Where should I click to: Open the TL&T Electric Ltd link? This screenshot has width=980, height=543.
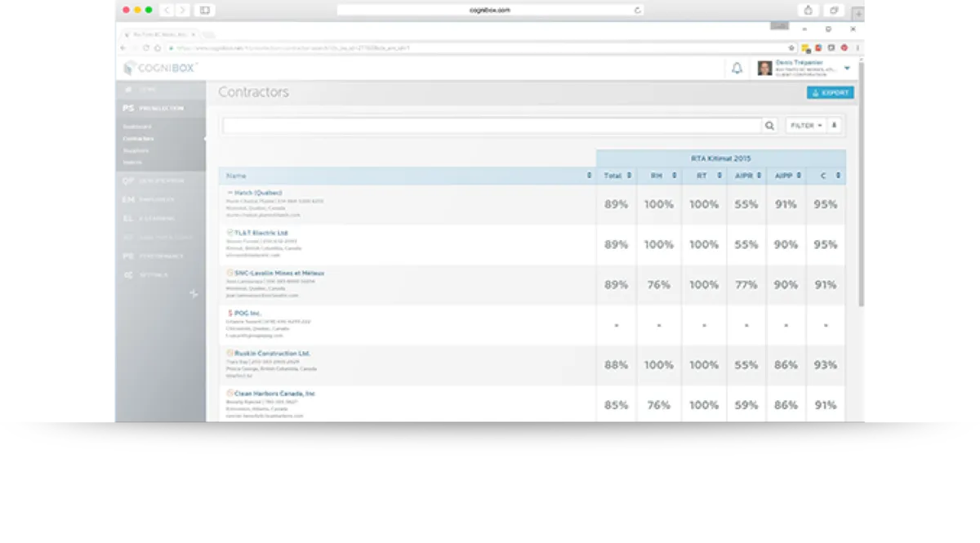261,233
